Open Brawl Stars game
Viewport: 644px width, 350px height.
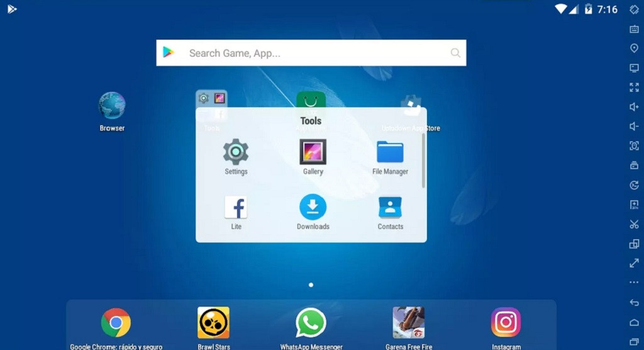click(x=213, y=323)
